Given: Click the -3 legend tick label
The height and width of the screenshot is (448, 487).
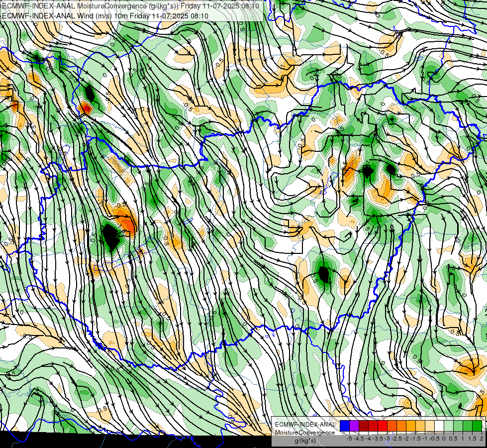Looking at the screenshot, I should 388,439.
